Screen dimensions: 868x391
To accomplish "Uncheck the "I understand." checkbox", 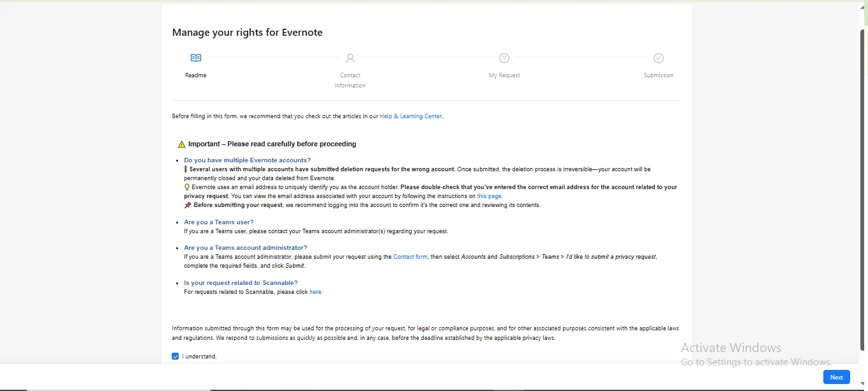I will (176, 356).
